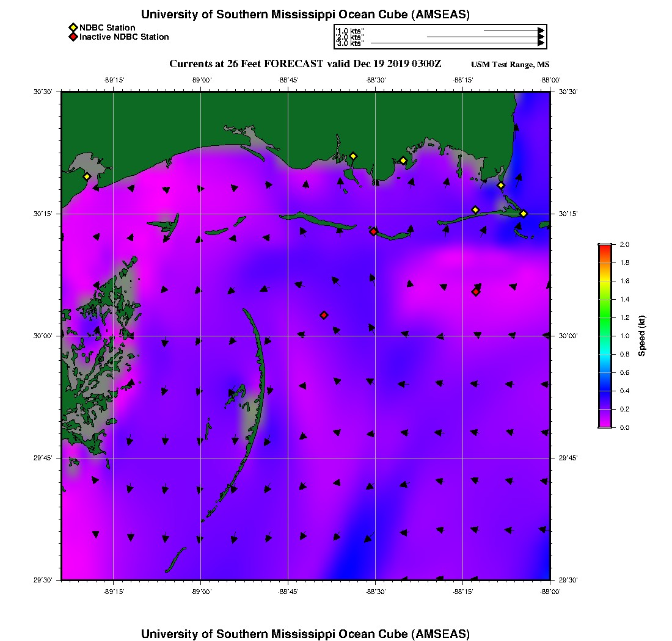The height and width of the screenshot is (641, 672).
Task: Click the red Inactive NDBC Station legend diamond
Action: (x=73, y=37)
